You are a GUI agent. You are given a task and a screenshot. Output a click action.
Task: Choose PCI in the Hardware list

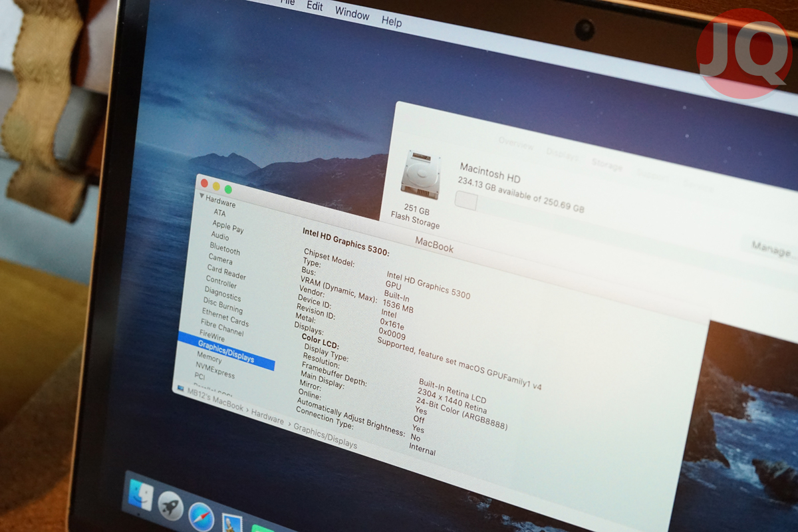(199, 376)
